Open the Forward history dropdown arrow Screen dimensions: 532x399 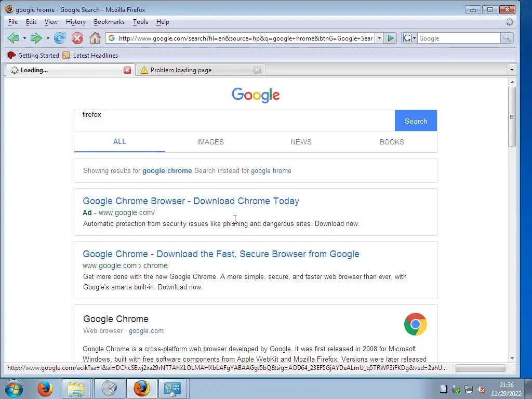(x=48, y=38)
